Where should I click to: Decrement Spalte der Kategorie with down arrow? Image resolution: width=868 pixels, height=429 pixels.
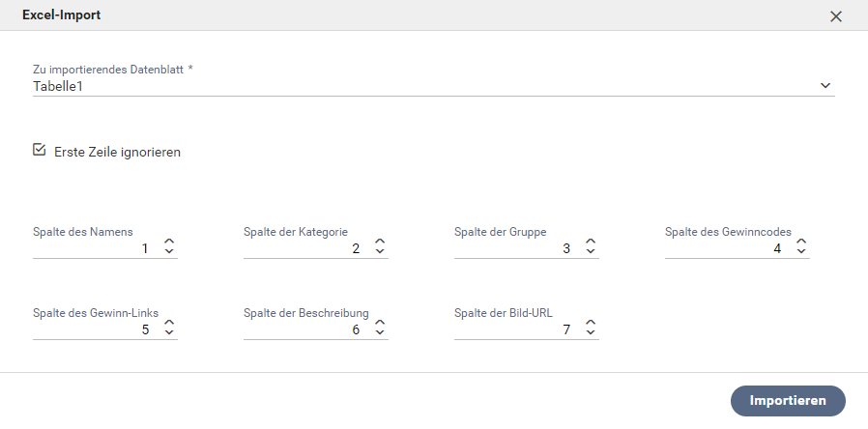(x=380, y=253)
